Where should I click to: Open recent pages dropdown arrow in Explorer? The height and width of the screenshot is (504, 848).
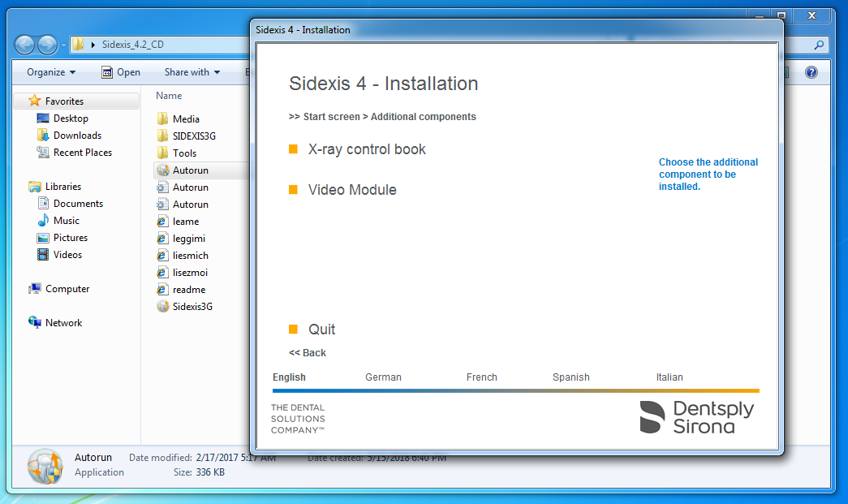(x=63, y=45)
